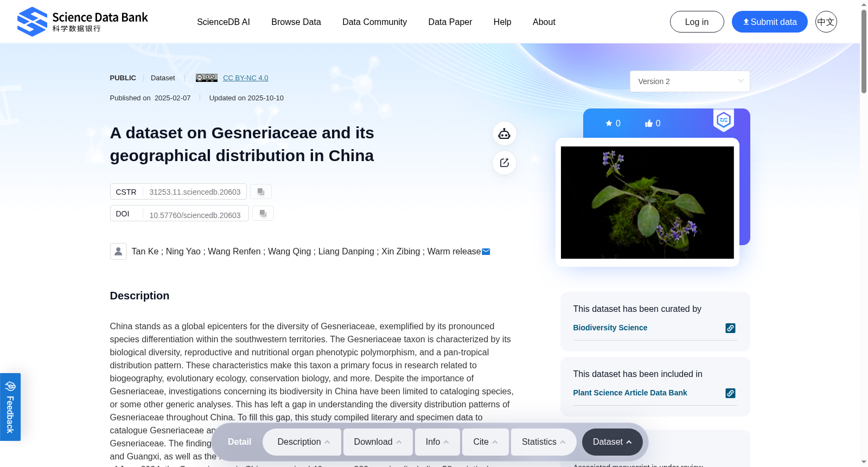This screenshot has width=868, height=467.
Task: Click the Science Data Bank logo
Action: point(82,22)
